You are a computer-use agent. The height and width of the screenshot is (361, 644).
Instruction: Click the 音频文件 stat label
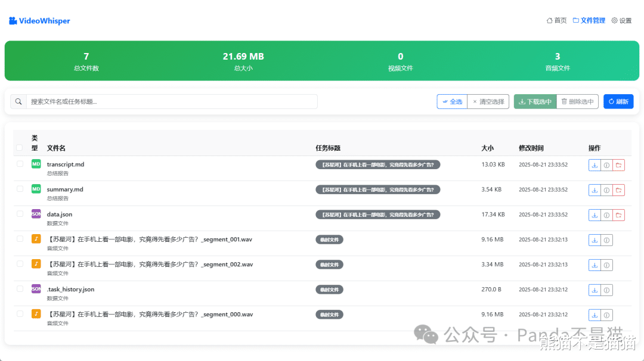point(558,68)
